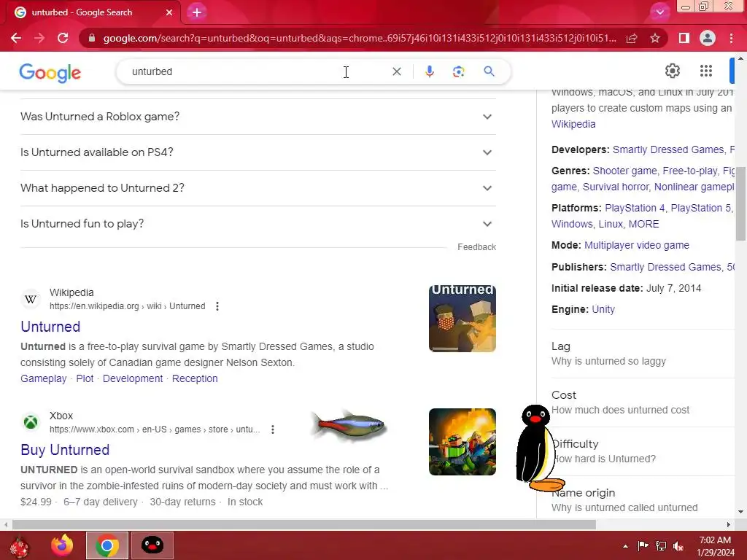Image resolution: width=747 pixels, height=560 pixels.
Task: Expand 'Is Unturned fun to play?'
Action: point(258,224)
